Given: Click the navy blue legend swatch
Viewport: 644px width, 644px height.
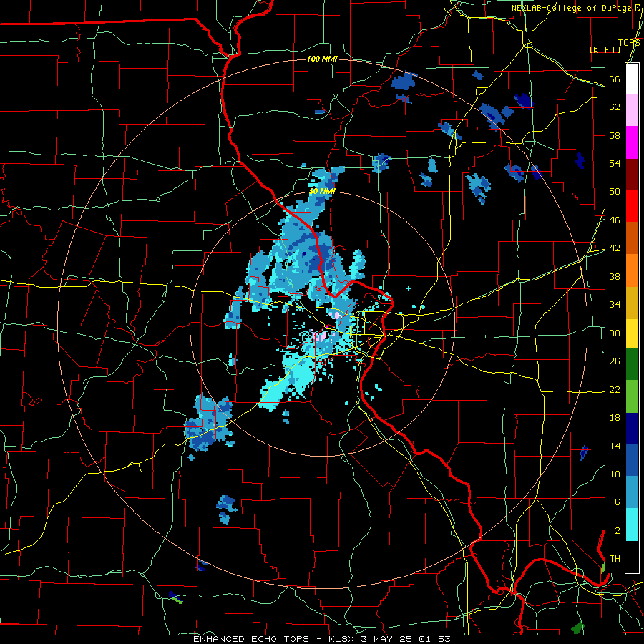Looking at the screenshot, I should [x=632, y=429].
